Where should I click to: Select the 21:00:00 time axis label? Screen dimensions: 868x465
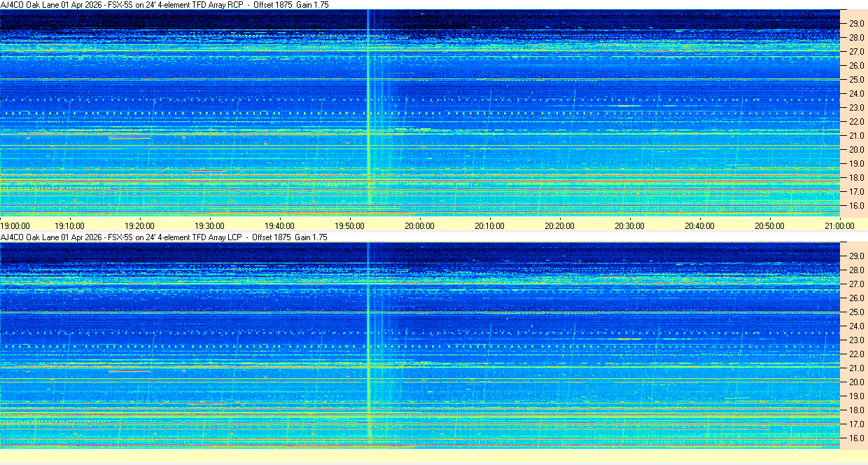[x=839, y=225]
